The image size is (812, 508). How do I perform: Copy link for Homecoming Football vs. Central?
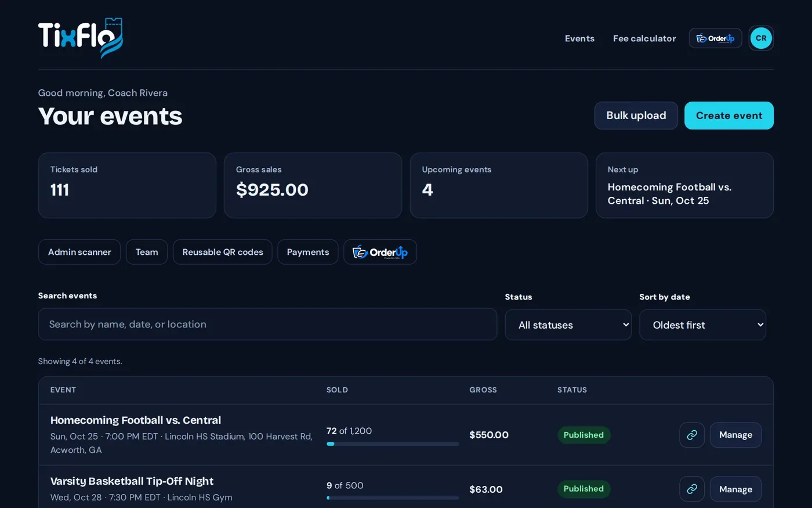coord(692,435)
